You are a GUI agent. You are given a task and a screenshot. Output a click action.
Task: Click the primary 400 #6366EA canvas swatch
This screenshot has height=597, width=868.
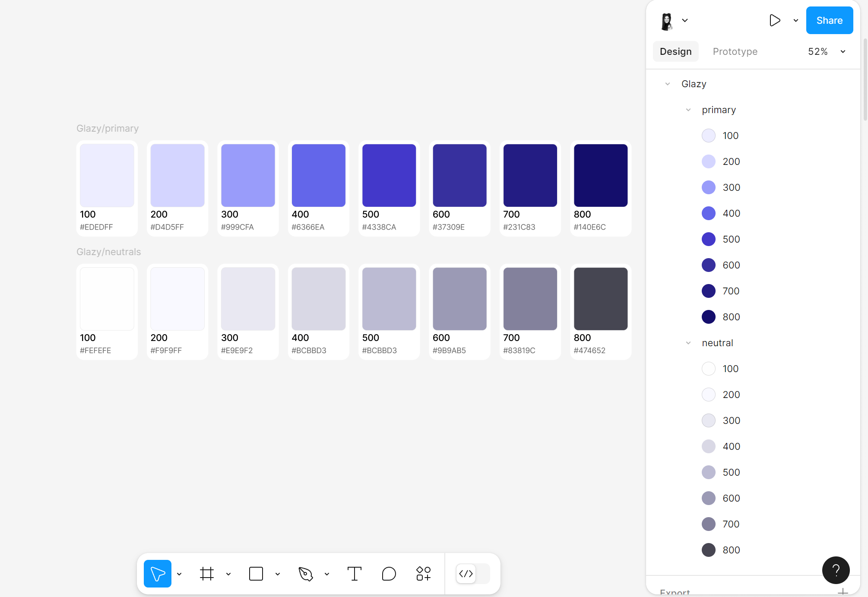click(x=318, y=175)
